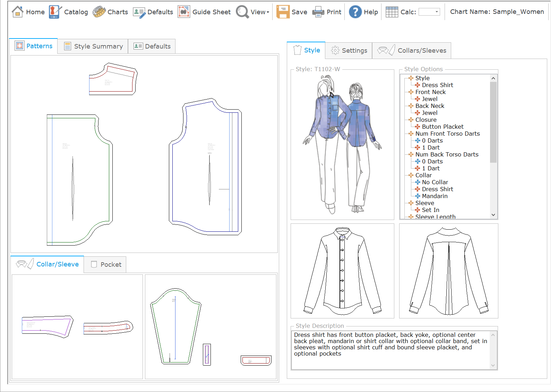Open the Settings tab
Image resolution: width=558 pixels, height=392 pixels.
tap(349, 51)
